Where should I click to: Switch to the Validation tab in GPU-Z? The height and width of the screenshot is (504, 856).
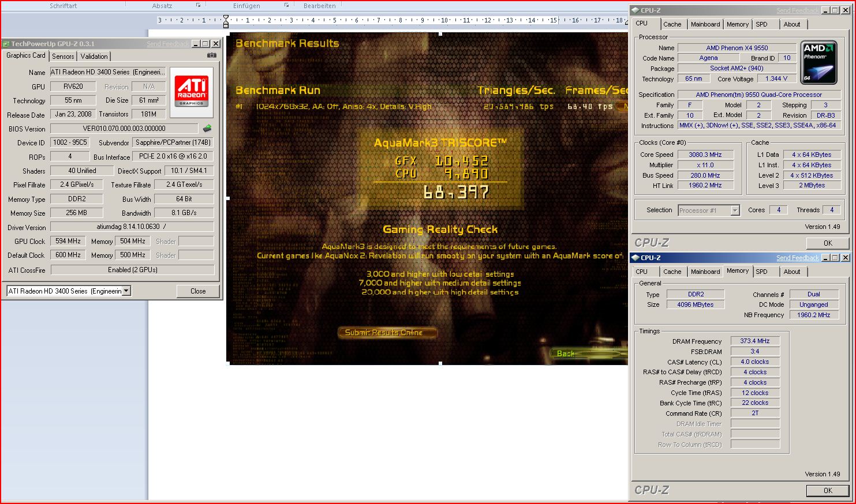point(94,57)
